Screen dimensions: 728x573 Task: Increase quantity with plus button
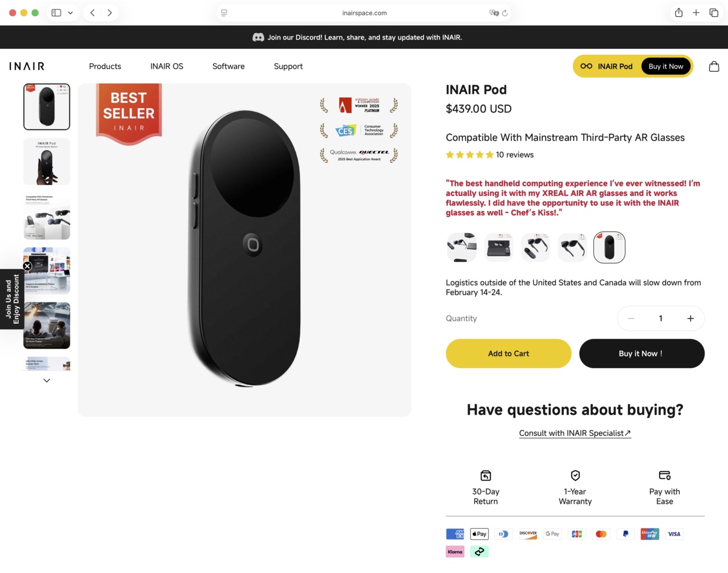(x=690, y=319)
